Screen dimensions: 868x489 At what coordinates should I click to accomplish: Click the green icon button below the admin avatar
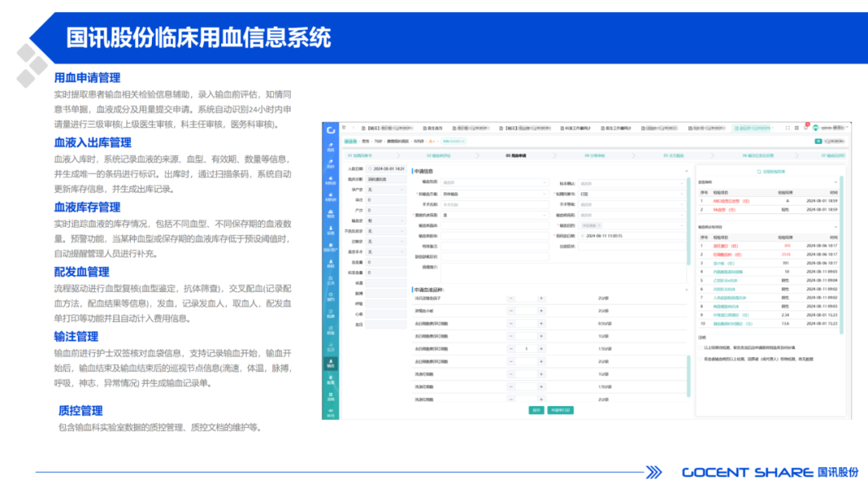(x=818, y=142)
